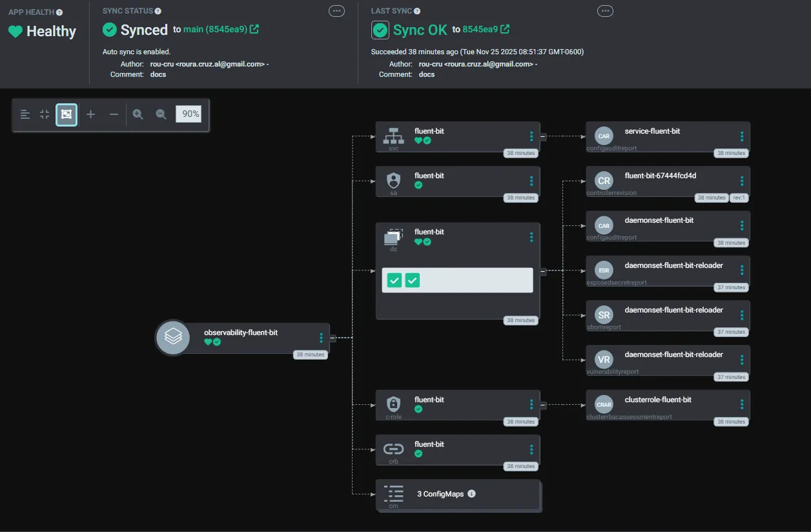This screenshot has width=811, height=532.
Task: Click CR icon of fluent-bit-67444fcd4d
Action: (x=604, y=181)
